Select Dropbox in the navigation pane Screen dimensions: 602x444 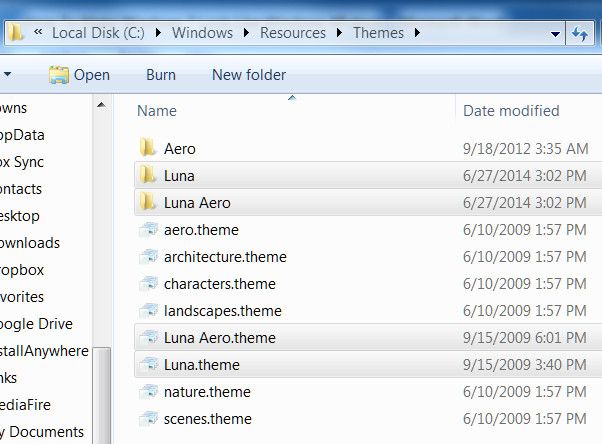pos(22,270)
